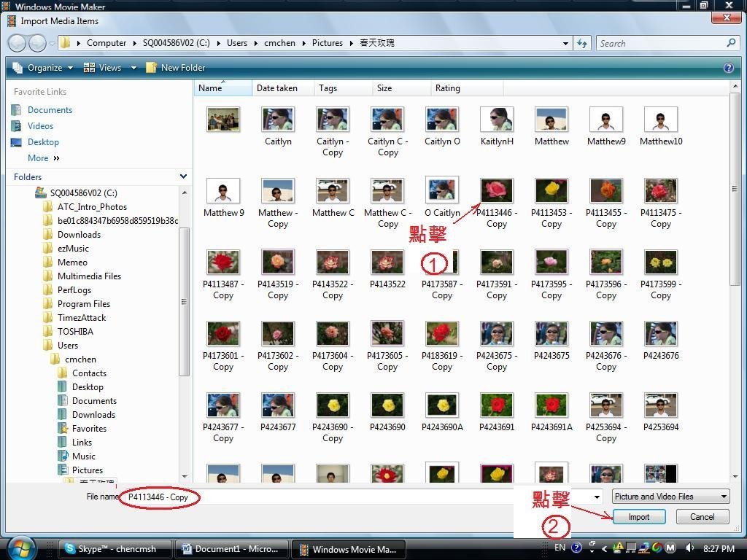
Task: Click the Views button
Action: pyautogui.click(x=103, y=68)
